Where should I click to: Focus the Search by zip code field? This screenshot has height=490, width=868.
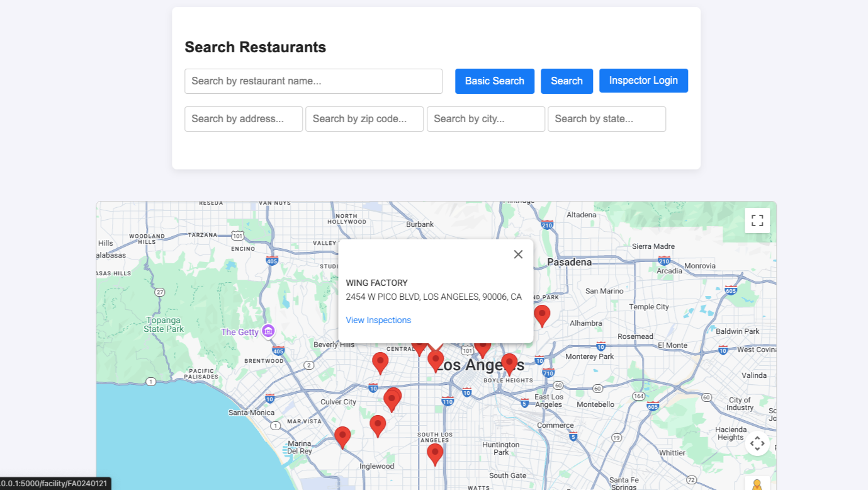pyautogui.click(x=364, y=119)
